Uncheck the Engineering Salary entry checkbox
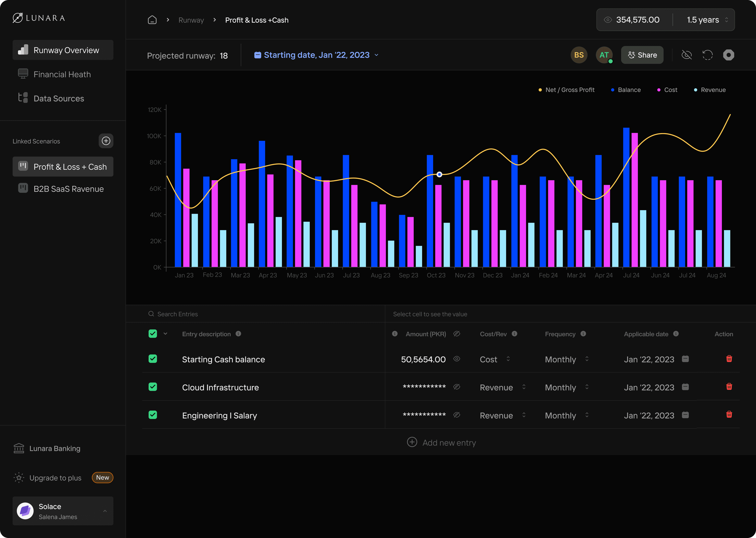 coord(153,415)
